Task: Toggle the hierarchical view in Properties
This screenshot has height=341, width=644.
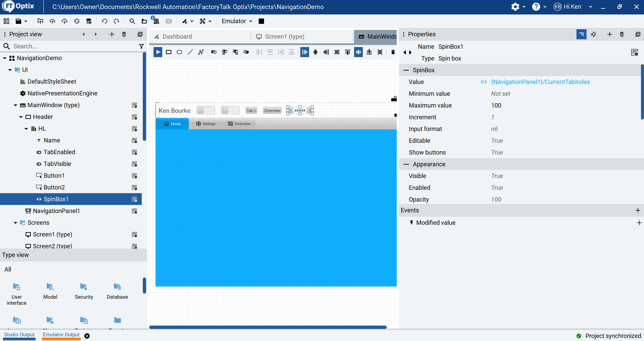Action: tap(582, 34)
